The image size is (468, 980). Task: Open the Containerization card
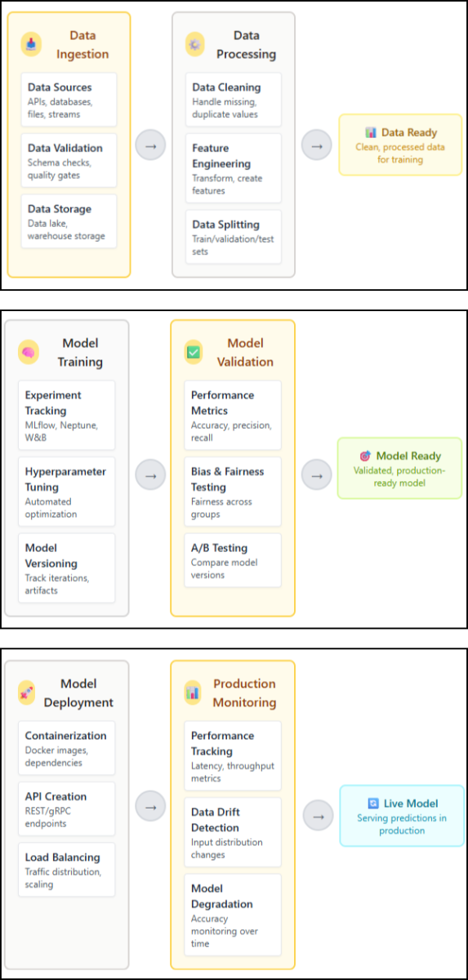(67, 749)
